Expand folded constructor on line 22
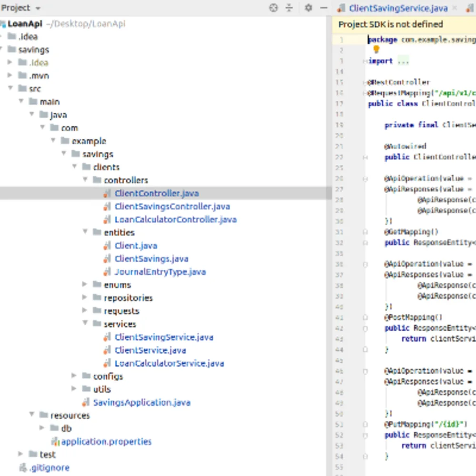The height and width of the screenshot is (476, 476). [x=365, y=157]
